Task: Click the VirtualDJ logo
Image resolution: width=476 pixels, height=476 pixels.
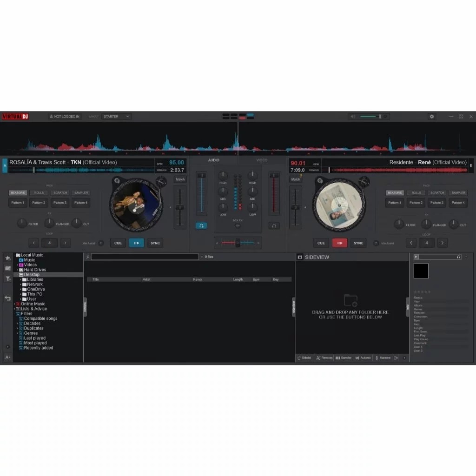Action: (15, 117)
